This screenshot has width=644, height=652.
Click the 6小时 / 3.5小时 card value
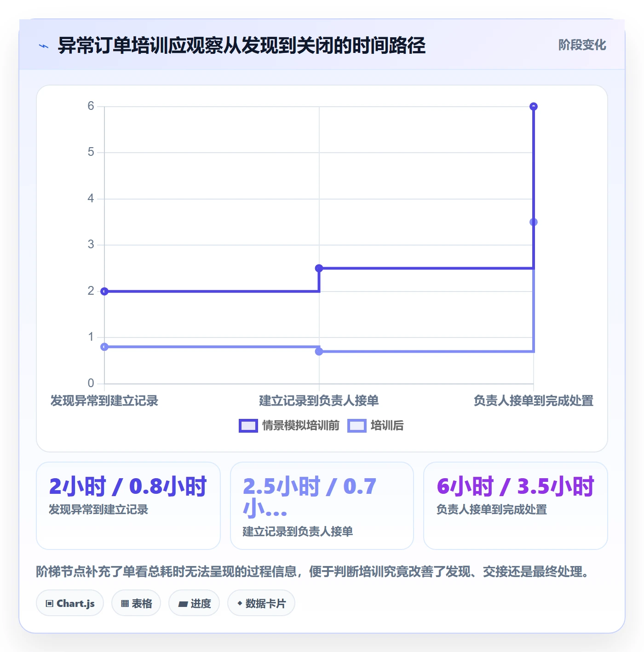pyautogui.click(x=515, y=486)
